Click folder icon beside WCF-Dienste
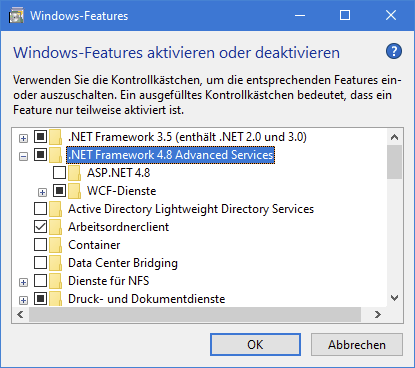This screenshot has width=415, height=368. coord(75,191)
